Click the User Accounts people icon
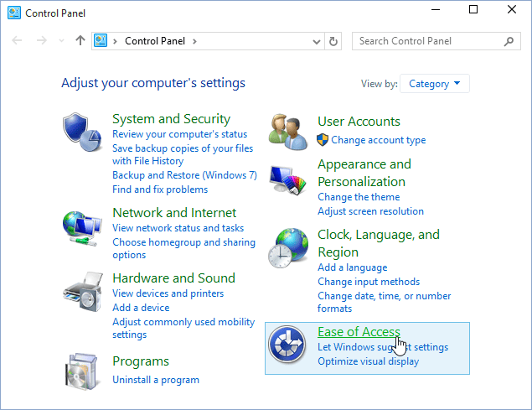This screenshot has height=410, width=532. pos(287,130)
